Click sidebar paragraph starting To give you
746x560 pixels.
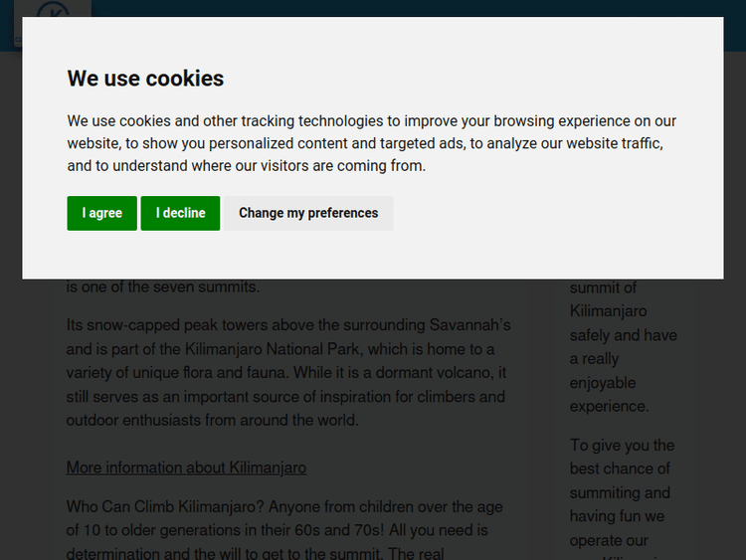click(622, 493)
